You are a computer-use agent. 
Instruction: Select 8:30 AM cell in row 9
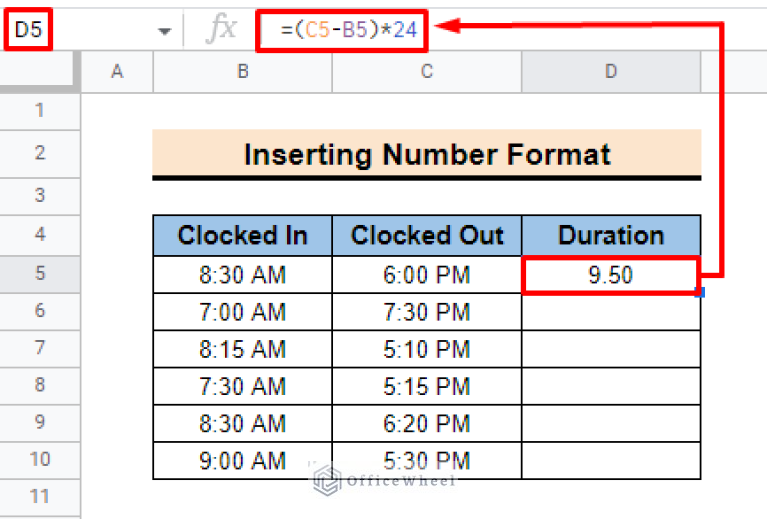tap(243, 424)
